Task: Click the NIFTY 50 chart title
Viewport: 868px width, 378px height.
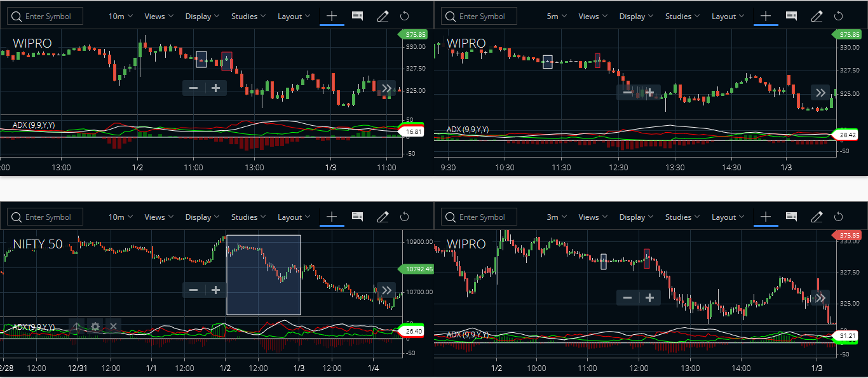Action: click(38, 244)
